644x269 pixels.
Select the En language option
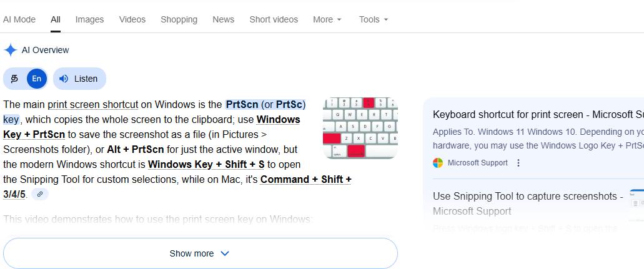pos(37,79)
